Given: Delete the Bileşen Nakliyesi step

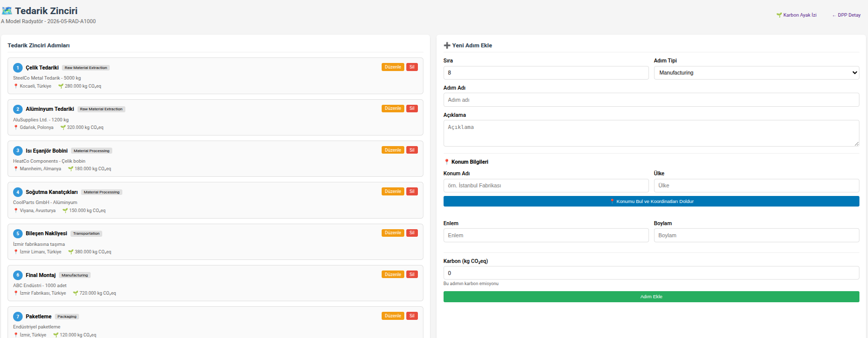Looking at the screenshot, I should click(412, 233).
